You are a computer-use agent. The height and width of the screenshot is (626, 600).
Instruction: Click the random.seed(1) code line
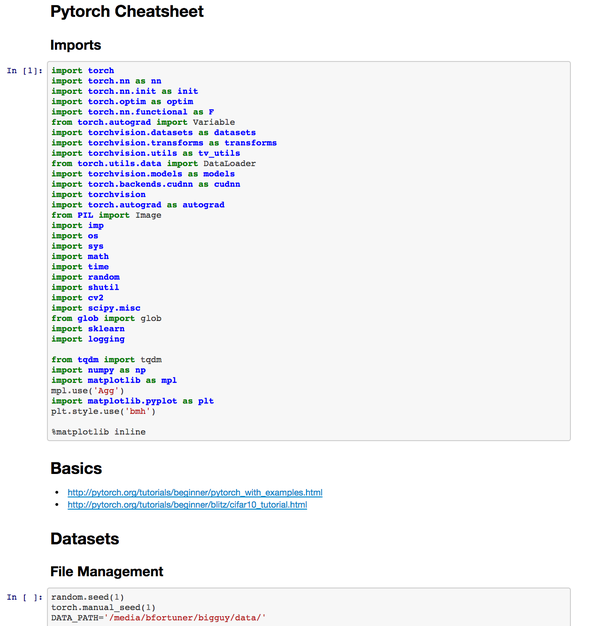[x=87, y=597]
